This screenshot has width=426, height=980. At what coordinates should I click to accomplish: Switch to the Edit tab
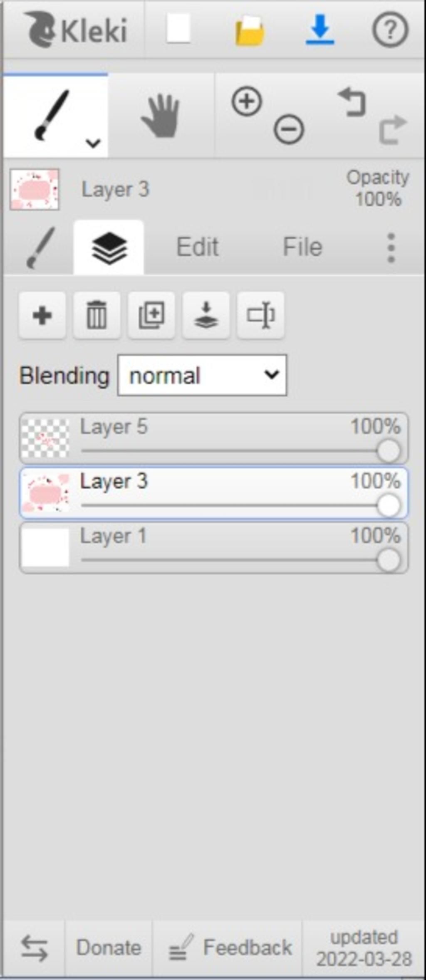pyautogui.click(x=197, y=247)
